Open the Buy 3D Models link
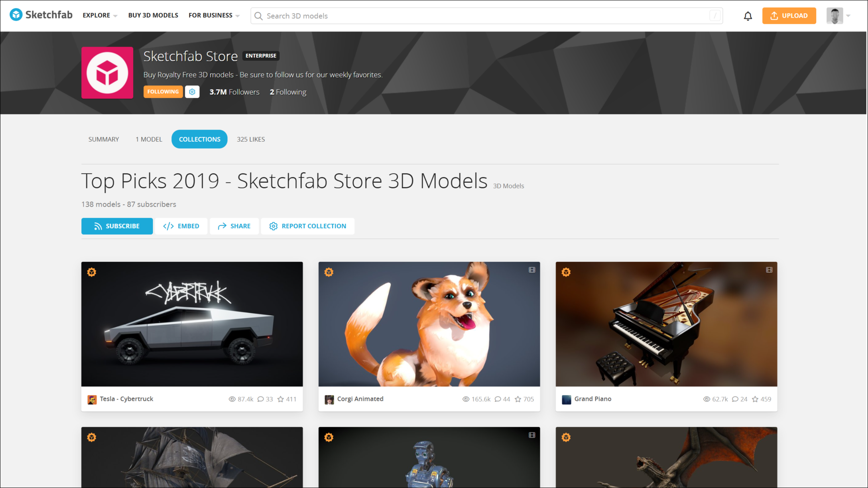The width and height of the screenshot is (868, 488). pos(153,16)
